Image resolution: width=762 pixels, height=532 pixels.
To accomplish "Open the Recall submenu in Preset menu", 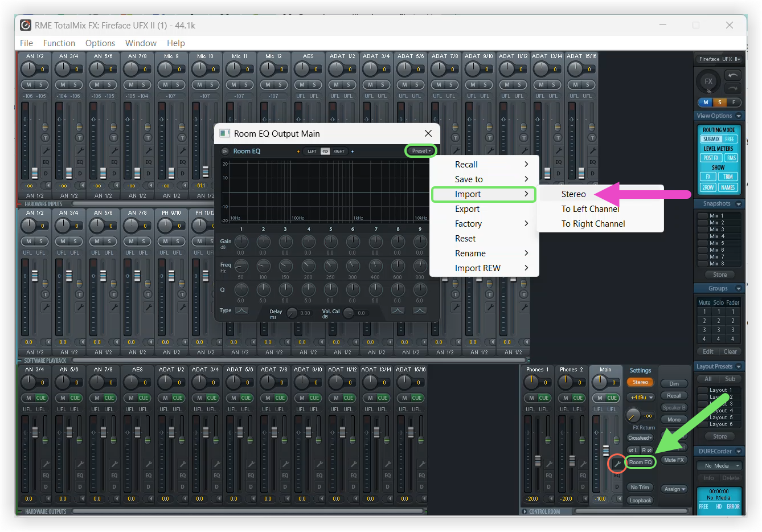I will (x=484, y=165).
